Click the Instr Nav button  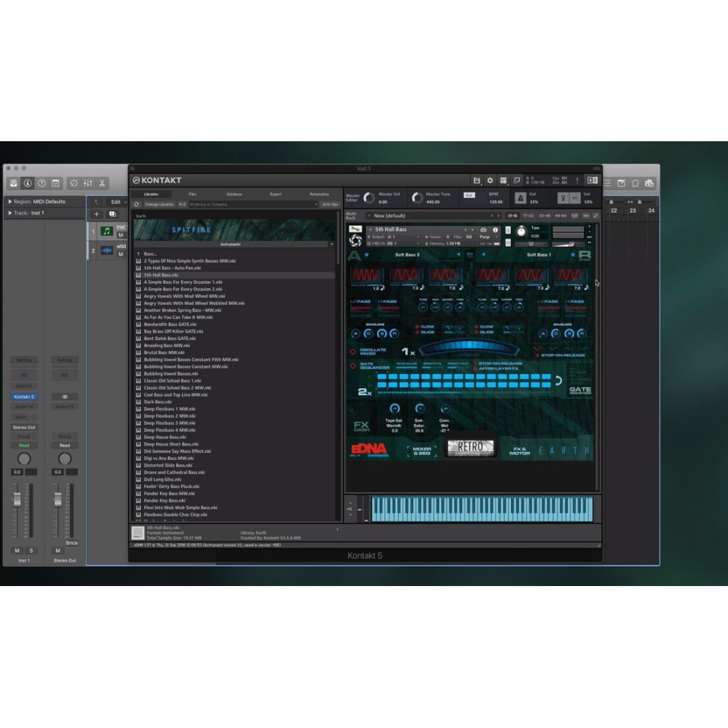tap(331, 205)
